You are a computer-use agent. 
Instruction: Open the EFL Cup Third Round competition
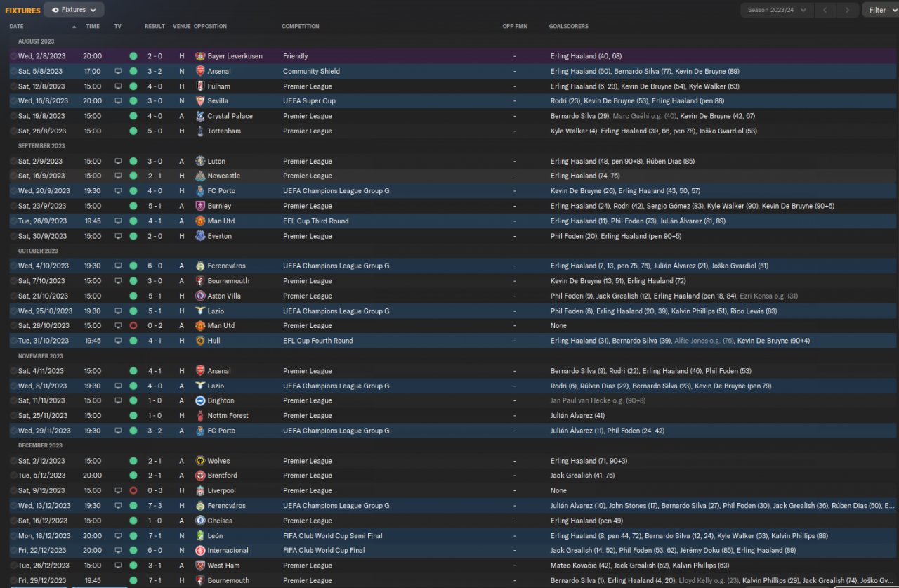point(317,221)
